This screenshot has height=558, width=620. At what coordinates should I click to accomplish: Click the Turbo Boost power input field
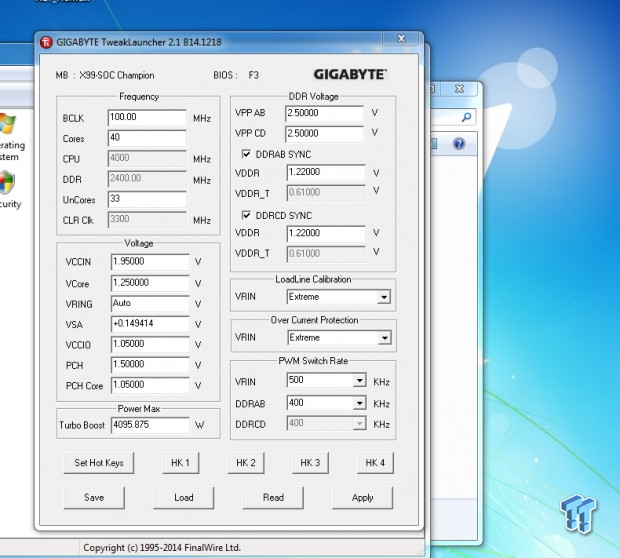point(150,425)
